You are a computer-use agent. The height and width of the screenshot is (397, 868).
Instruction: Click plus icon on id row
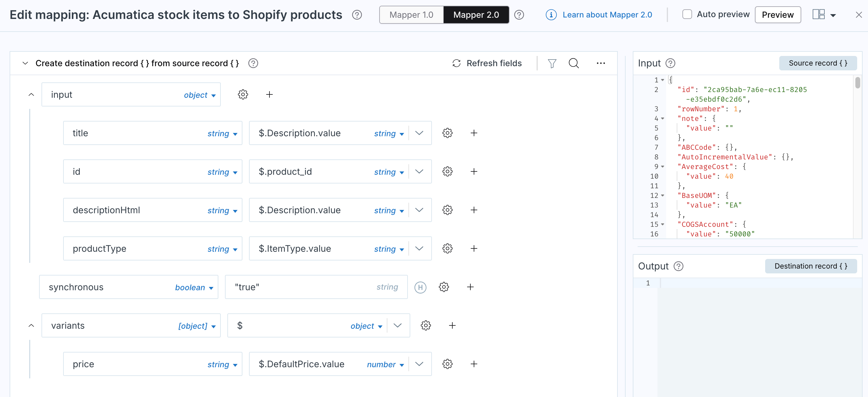point(474,171)
